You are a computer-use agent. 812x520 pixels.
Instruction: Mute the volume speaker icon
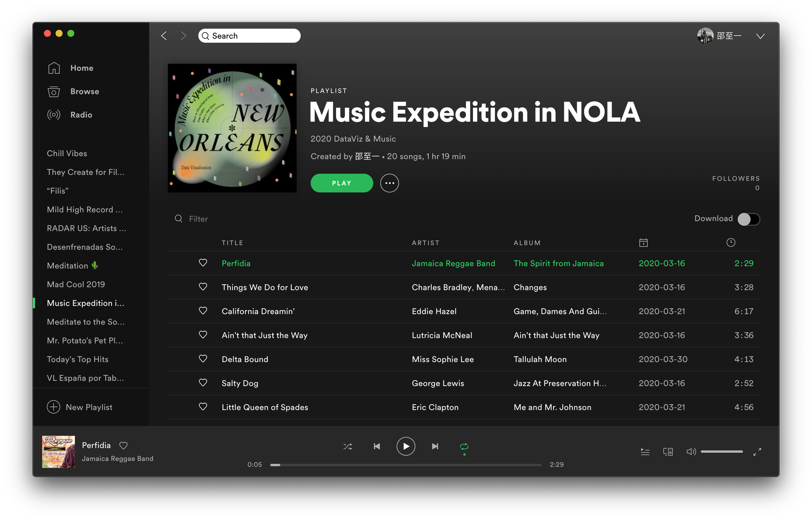pos(691,452)
